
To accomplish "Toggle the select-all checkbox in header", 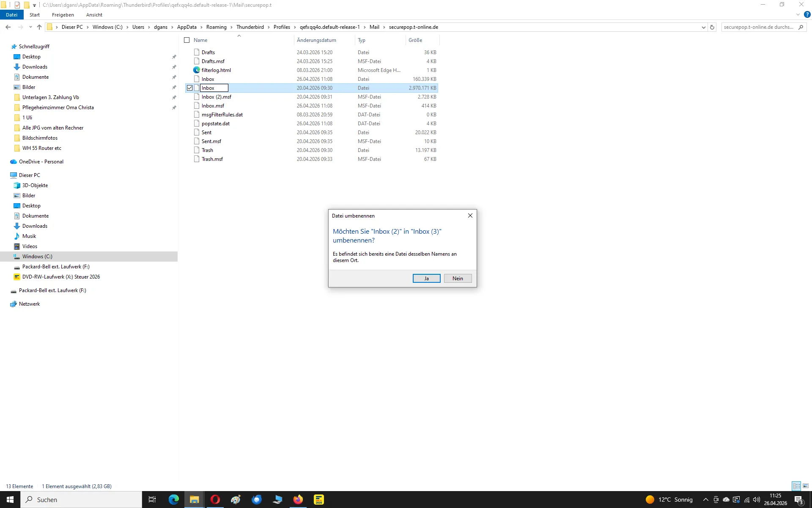I will (187, 40).
